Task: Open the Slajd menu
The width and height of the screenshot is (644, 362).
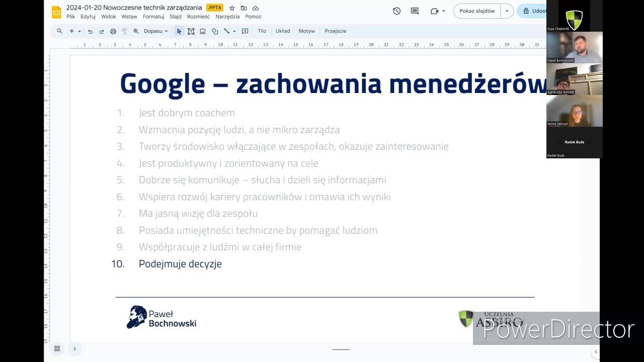Action: [176, 17]
